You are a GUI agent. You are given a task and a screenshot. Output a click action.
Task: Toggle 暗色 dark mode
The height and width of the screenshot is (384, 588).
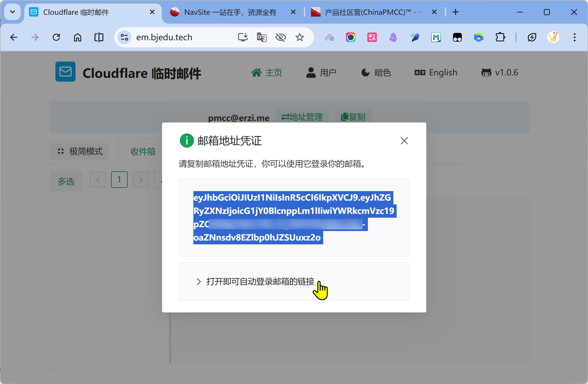376,72
